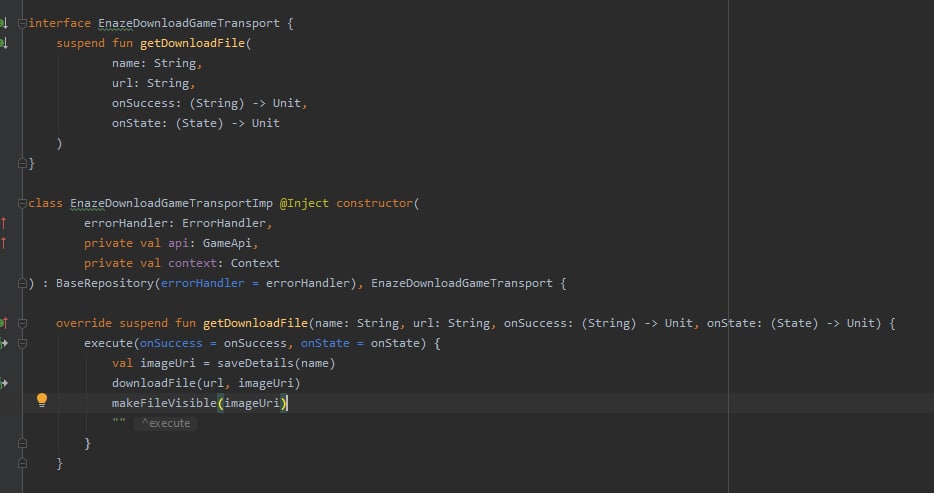Click the saveDetails(name) call

[276, 363]
